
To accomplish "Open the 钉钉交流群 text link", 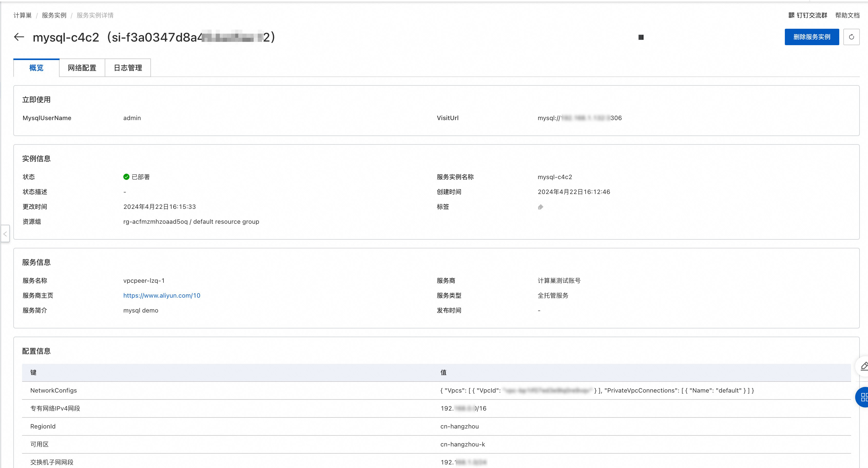I will [x=812, y=15].
